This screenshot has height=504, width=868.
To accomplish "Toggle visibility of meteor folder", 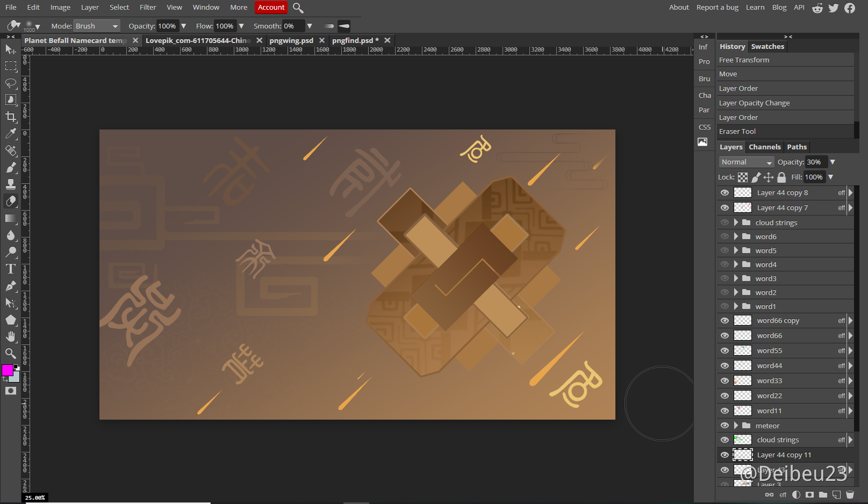I will click(724, 426).
